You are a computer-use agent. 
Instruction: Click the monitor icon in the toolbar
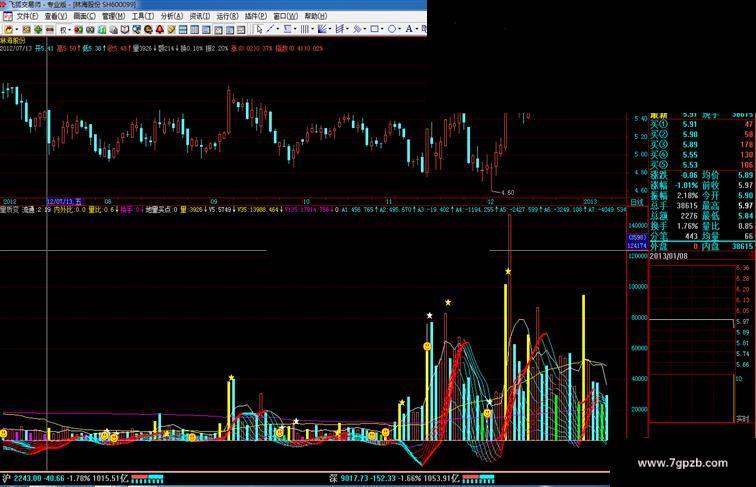tap(136, 29)
